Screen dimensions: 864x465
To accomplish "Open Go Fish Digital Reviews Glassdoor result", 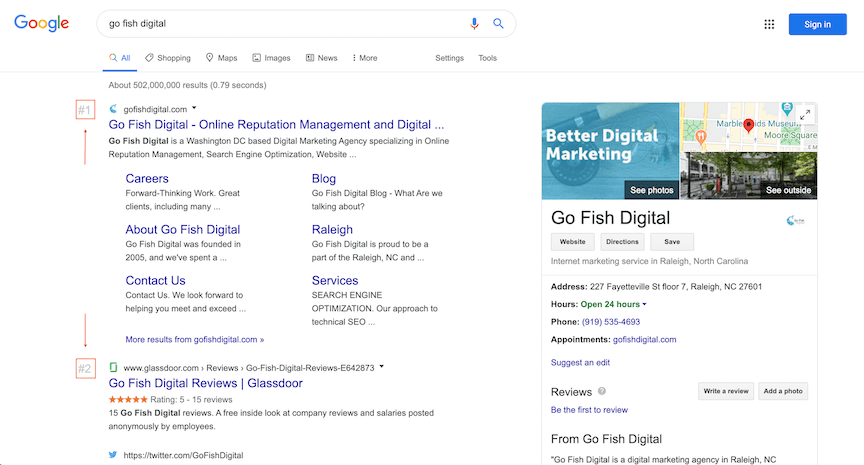I will [206, 383].
